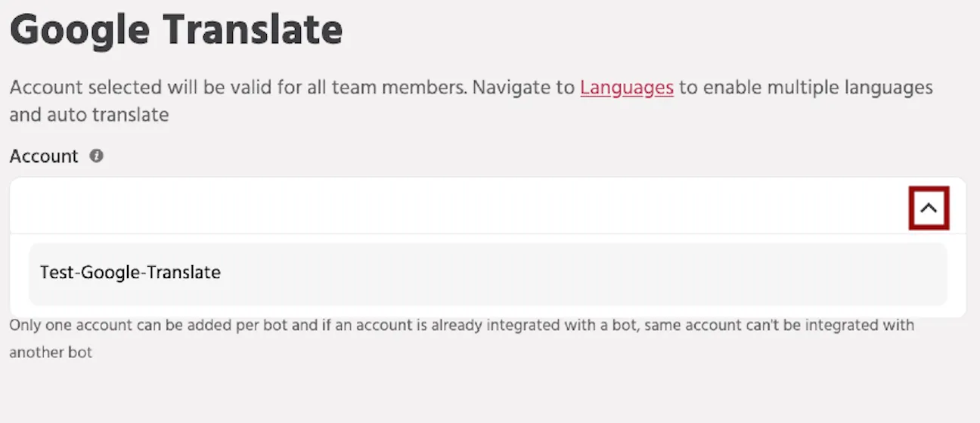The height and width of the screenshot is (423, 980).
Task: Click the Account info icon
Action: 96,156
